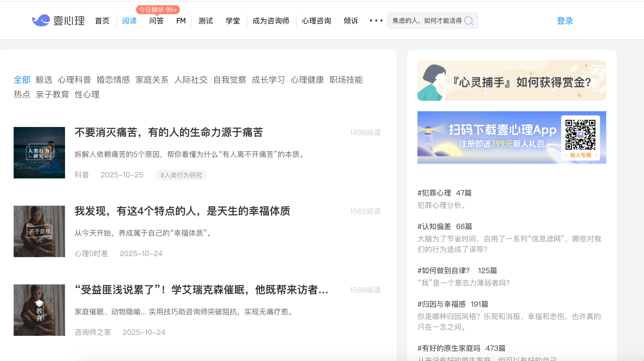Click the 今日精华 99+ badge
Screen dimensions: 644x361
click(x=158, y=10)
